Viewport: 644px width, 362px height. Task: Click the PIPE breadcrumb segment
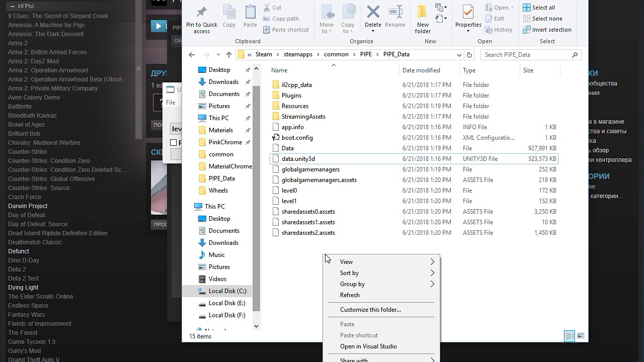[x=366, y=54]
